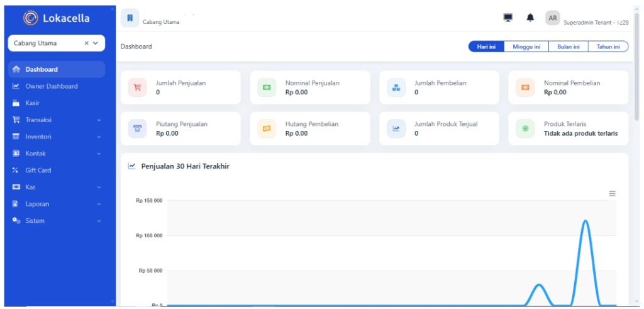Switch period filter to Tahun ini

608,47
